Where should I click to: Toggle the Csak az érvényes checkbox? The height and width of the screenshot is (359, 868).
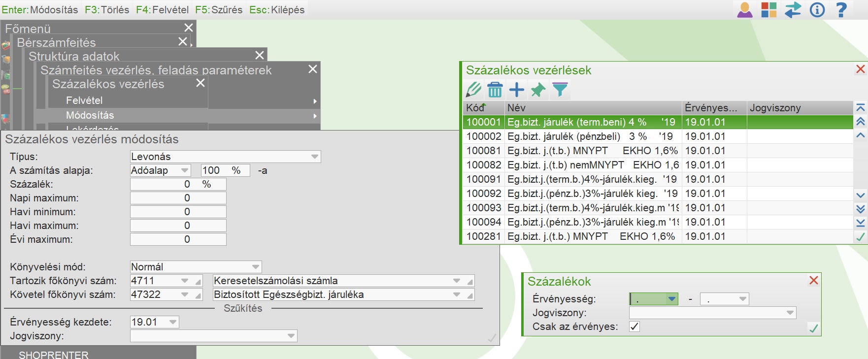click(634, 326)
